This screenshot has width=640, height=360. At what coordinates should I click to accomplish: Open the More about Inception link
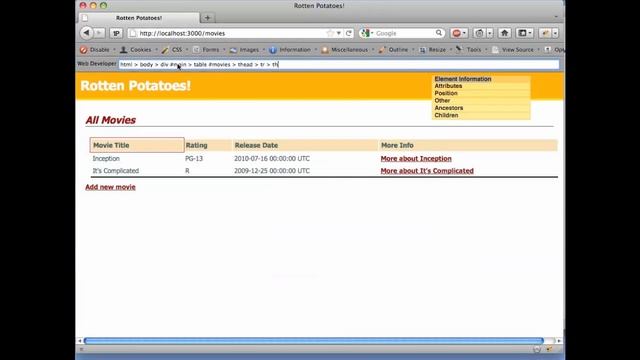416,158
